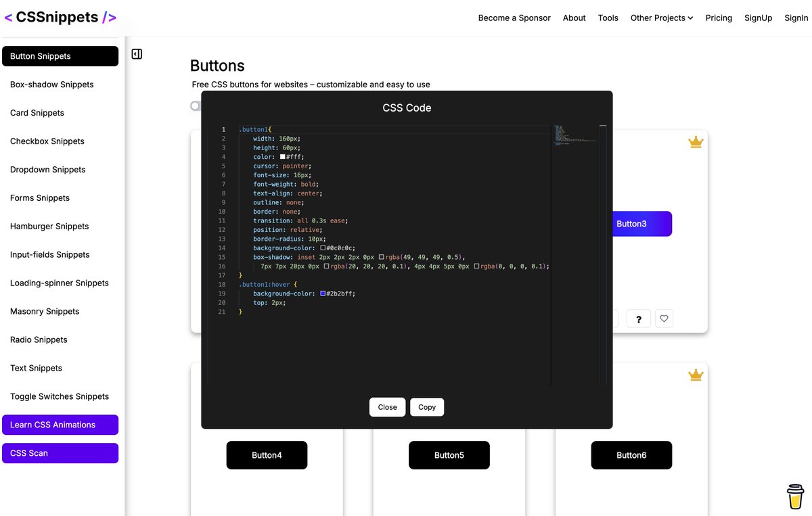Collapse the snippets sidebar panel

pos(137,53)
